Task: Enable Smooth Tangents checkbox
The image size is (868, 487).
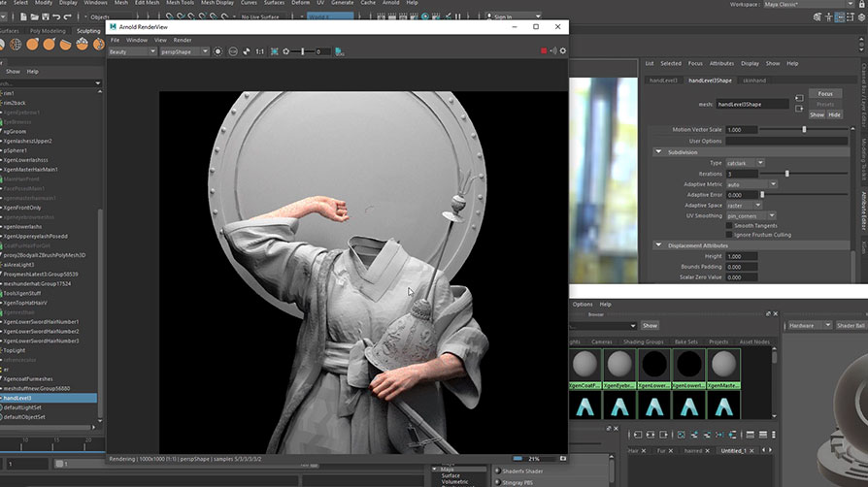Action: click(729, 226)
